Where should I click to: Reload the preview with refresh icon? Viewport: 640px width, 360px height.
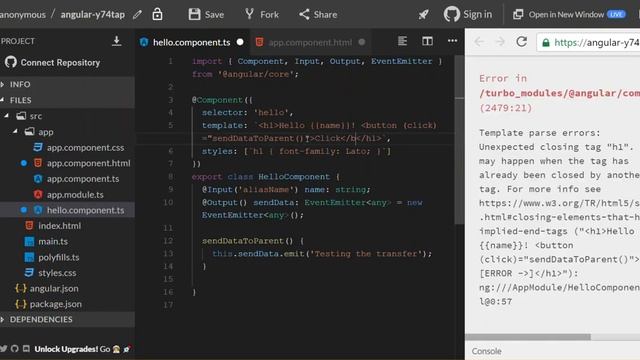pyautogui.click(x=521, y=42)
